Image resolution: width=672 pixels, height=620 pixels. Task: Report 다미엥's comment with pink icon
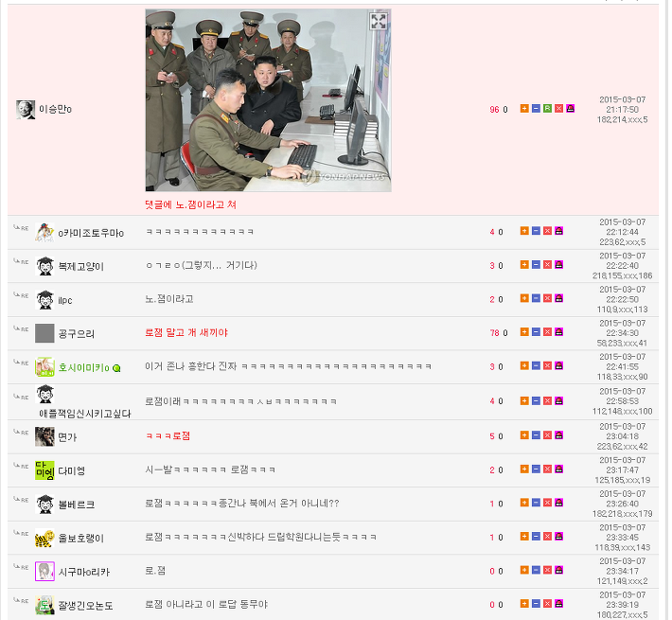pyautogui.click(x=558, y=469)
